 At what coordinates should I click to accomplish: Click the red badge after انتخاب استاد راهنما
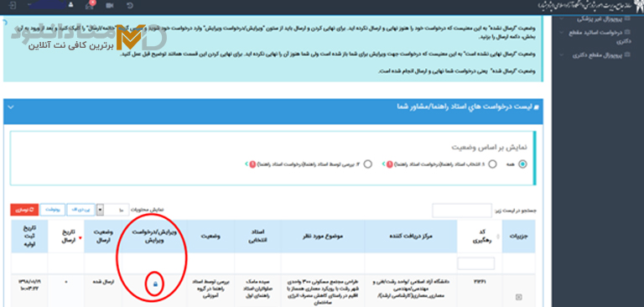pyautogui.click(x=389, y=164)
